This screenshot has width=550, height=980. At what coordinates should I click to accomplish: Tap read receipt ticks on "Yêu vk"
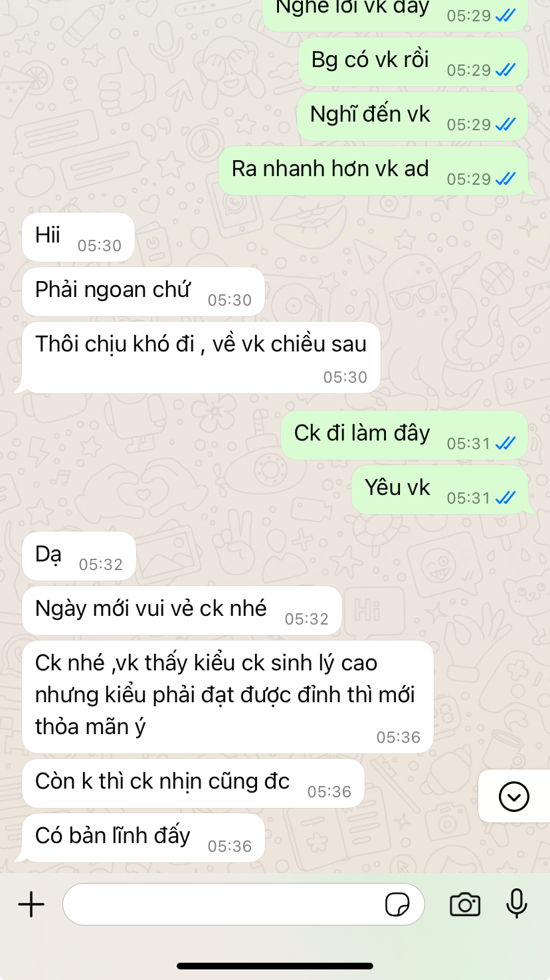(x=506, y=498)
